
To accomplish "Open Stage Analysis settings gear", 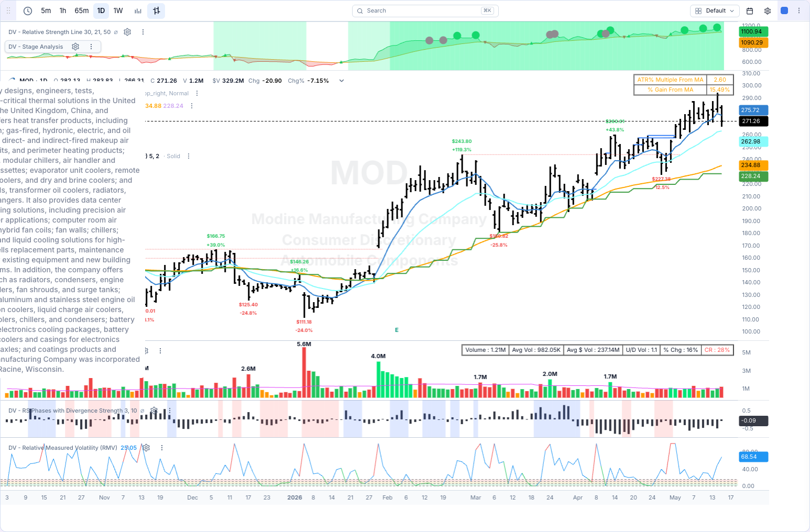I will click(75, 47).
